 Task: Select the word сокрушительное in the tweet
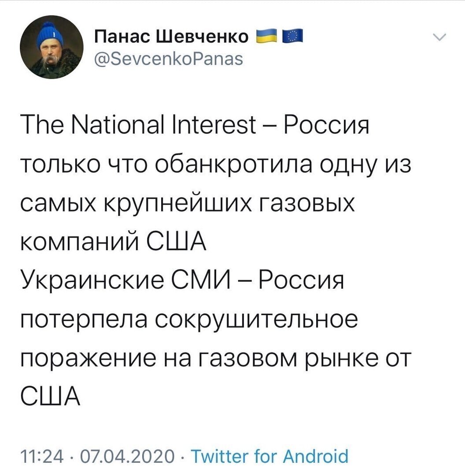click(x=257, y=320)
